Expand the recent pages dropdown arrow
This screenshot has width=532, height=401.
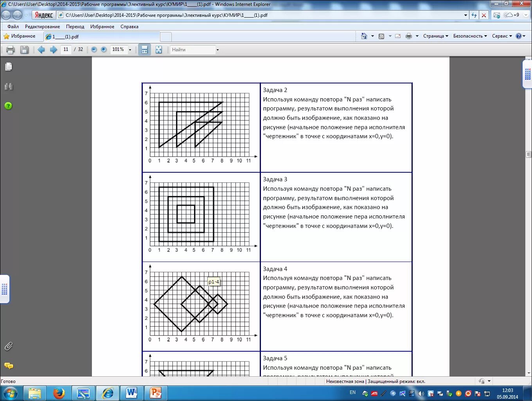click(x=26, y=15)
